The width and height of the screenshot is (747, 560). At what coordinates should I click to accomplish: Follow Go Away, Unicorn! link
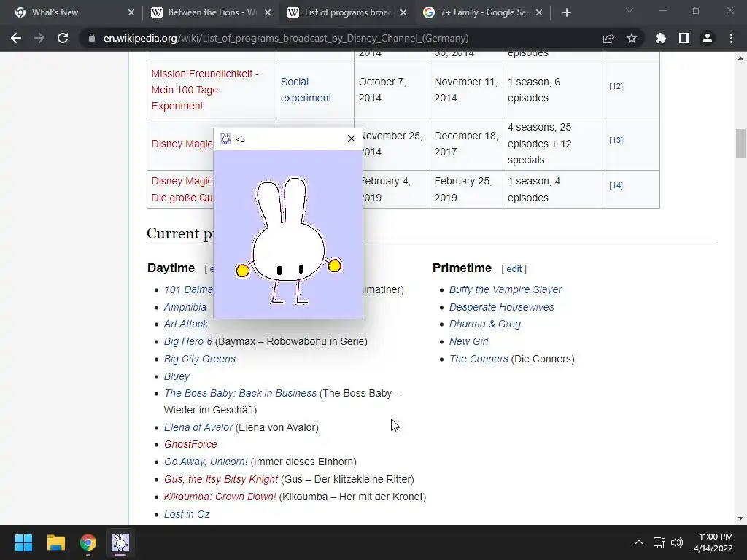tap(206, 462)
